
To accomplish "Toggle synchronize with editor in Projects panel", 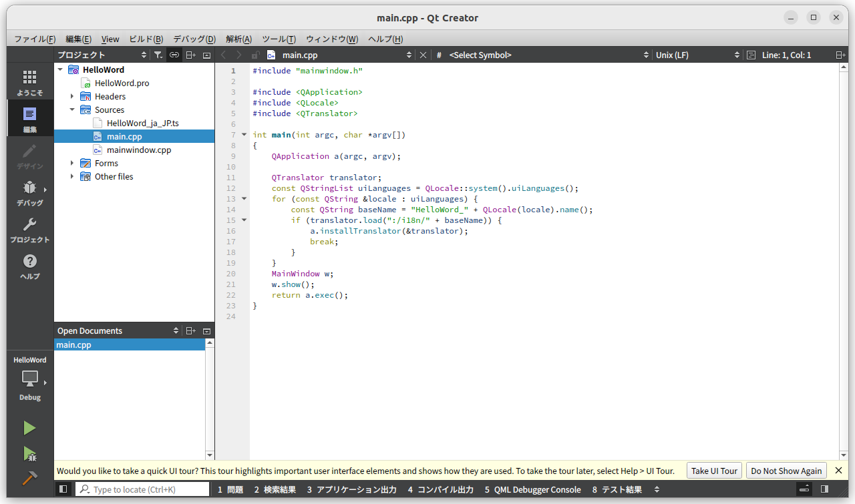I will coord(174,55).
